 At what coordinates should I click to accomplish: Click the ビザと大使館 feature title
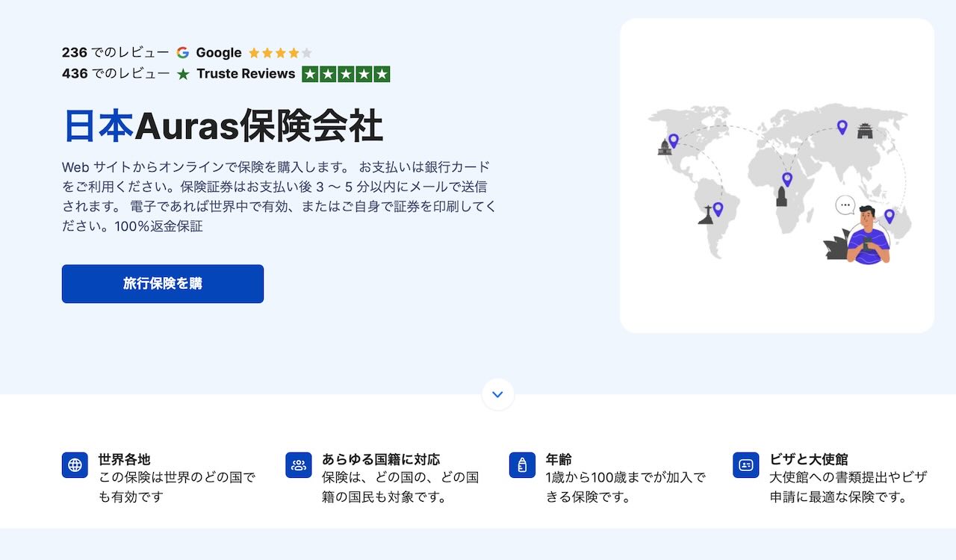point(809,459)
